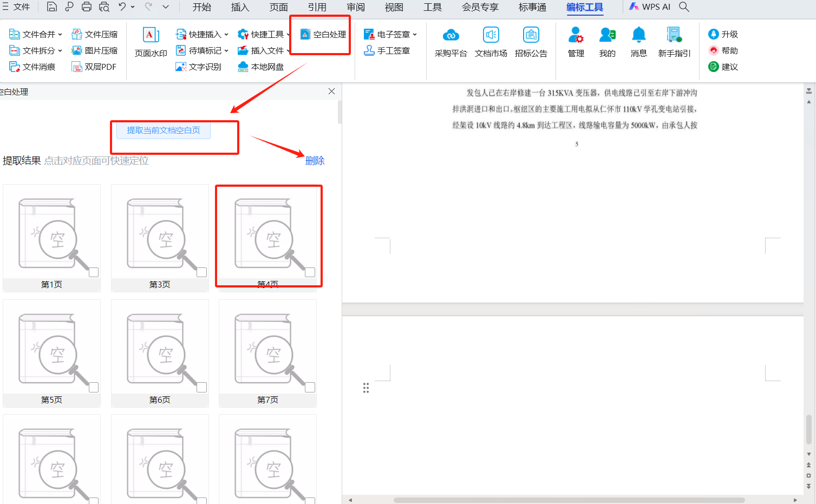Select the 空白处理 tool

(x=323, y=34)
